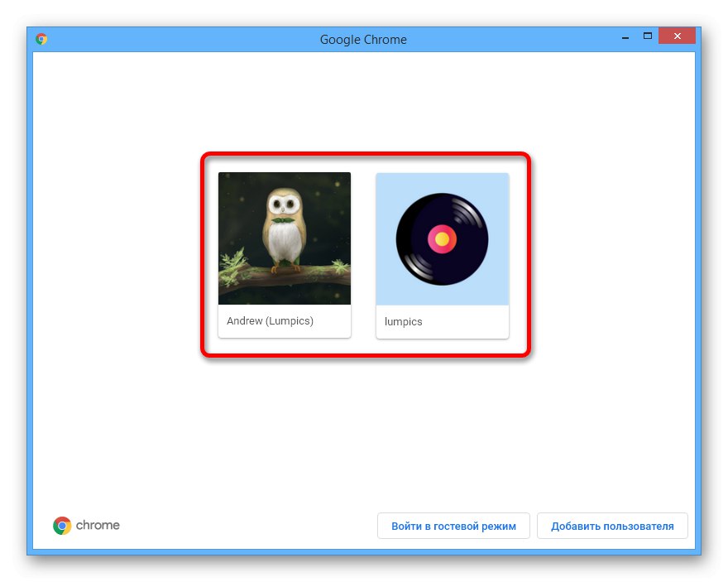Close the Google Chrome window

(677, 36)
